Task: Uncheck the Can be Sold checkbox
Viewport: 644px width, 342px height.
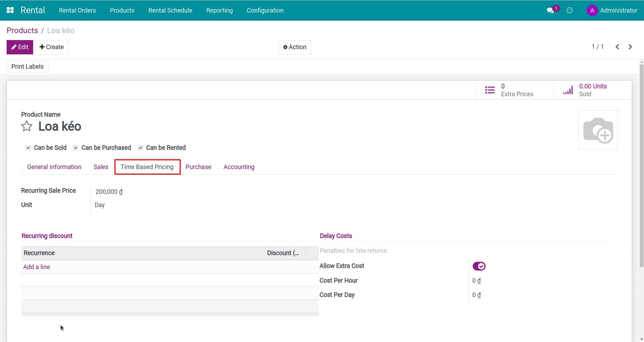Action: (x=28, y=147)
